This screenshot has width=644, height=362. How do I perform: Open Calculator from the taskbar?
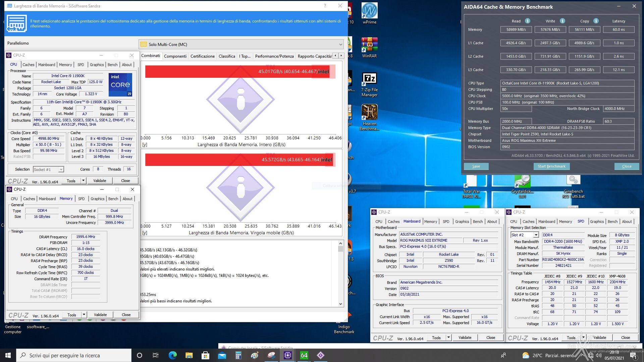[x=238, y=355]
